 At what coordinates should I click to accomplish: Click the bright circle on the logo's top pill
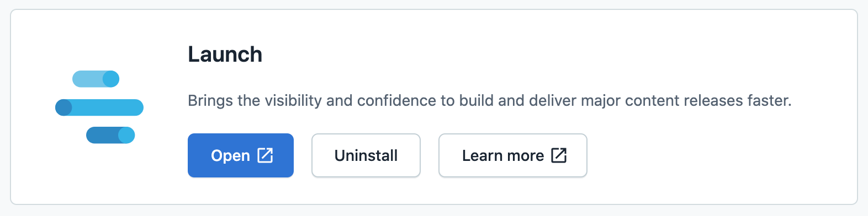(x=111, y=79)
